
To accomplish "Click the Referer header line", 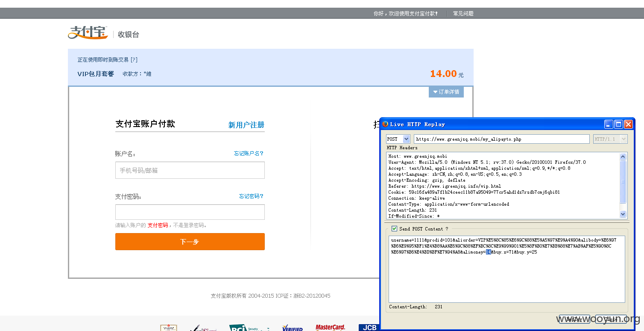I will pyautogui.click(x=445, y=186).
